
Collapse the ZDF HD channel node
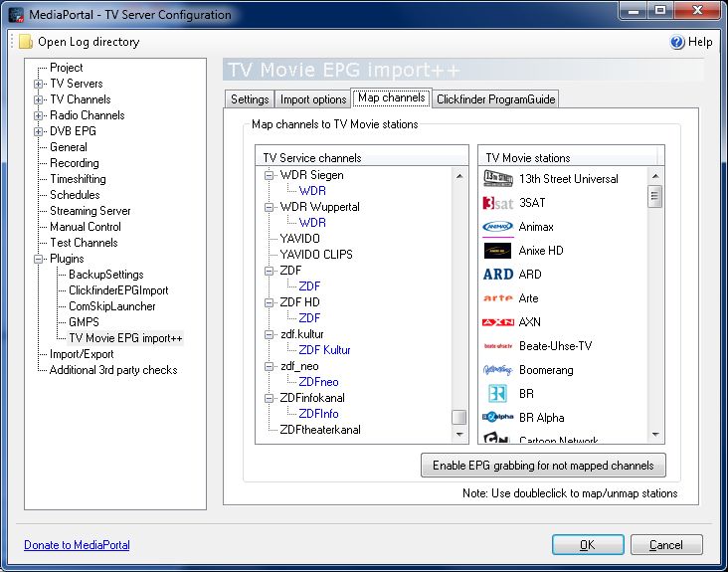[x=269, y=302]
